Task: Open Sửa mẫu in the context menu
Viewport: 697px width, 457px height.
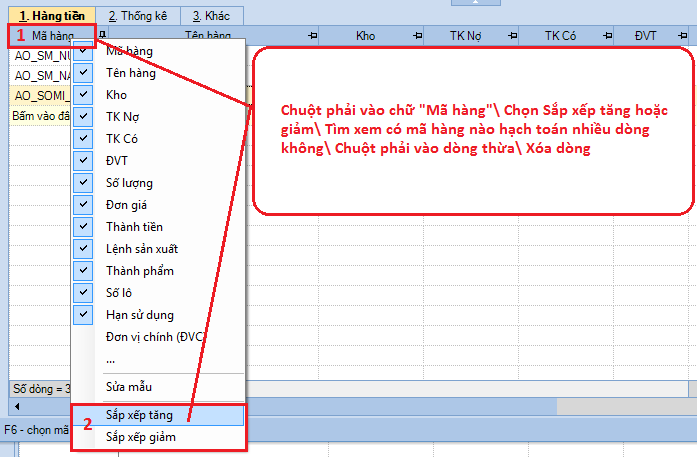Action: tap(129, 386)
